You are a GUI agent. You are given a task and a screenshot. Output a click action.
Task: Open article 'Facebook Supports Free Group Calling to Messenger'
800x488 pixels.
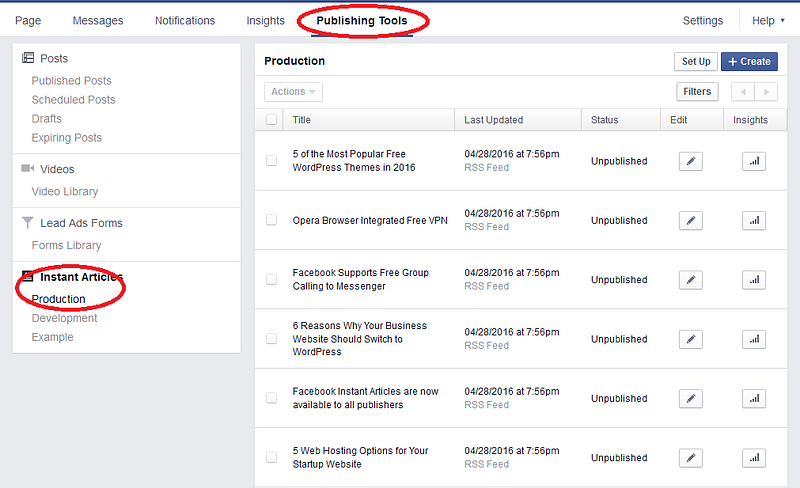click(x=361, y=279)
